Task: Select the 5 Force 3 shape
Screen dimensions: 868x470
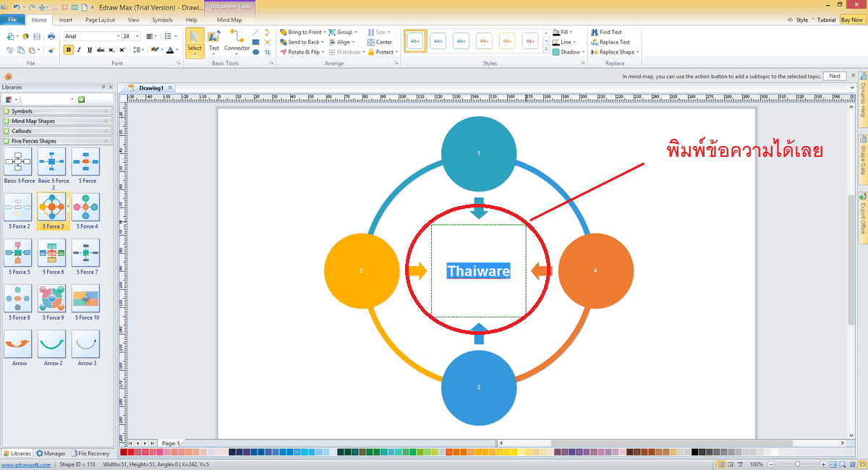Action: click(x=52, y=211)
